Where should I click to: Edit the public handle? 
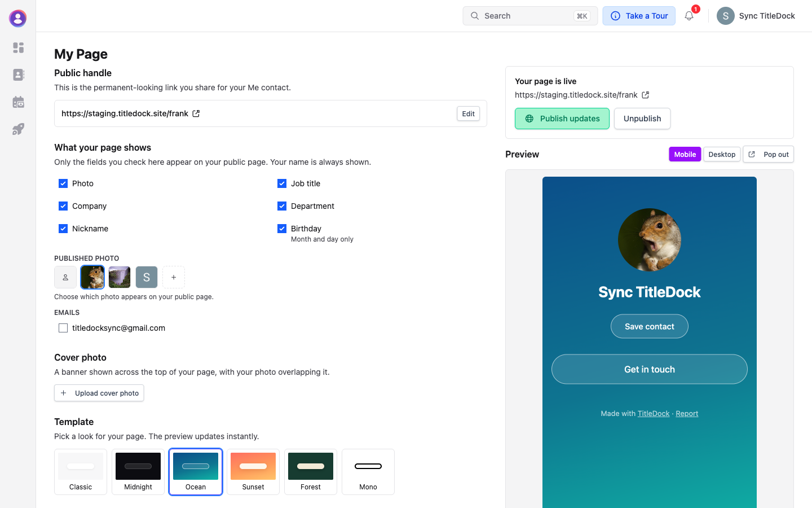tap(469, 113)
